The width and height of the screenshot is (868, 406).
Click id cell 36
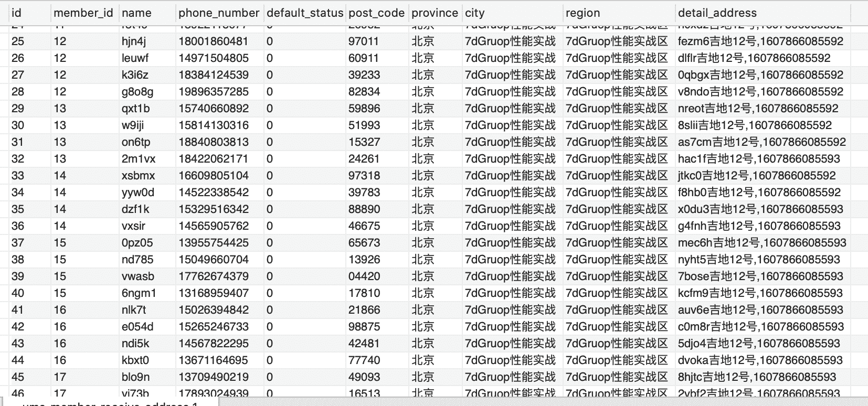point(18,226)
